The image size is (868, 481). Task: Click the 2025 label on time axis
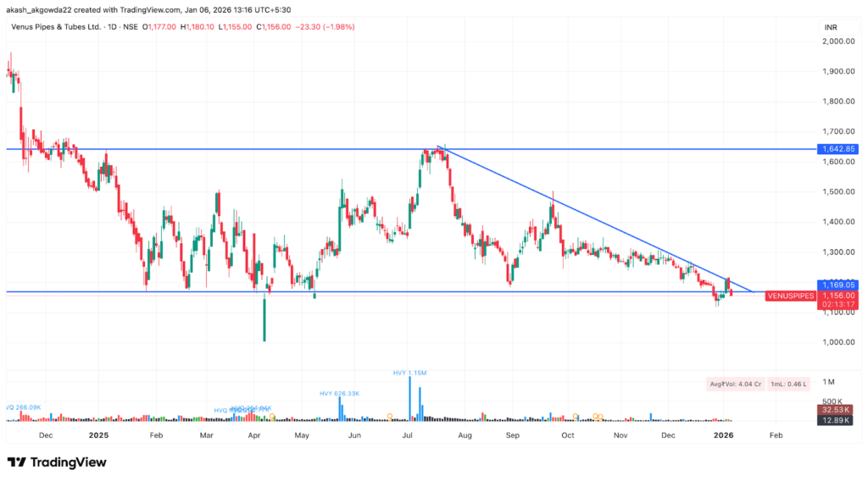coord(99,434)
